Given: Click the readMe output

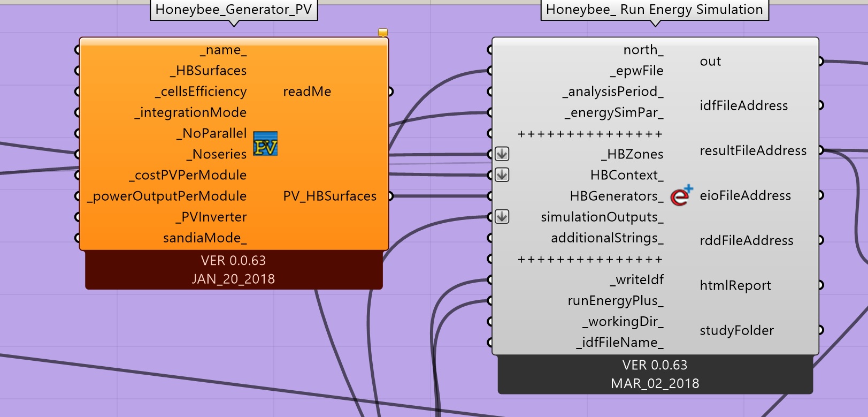Looking at the screenshot, I should [307, 92].
